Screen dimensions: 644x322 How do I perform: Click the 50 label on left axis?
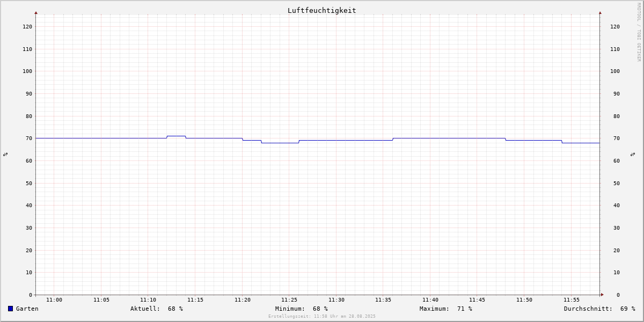pos(29,183)
